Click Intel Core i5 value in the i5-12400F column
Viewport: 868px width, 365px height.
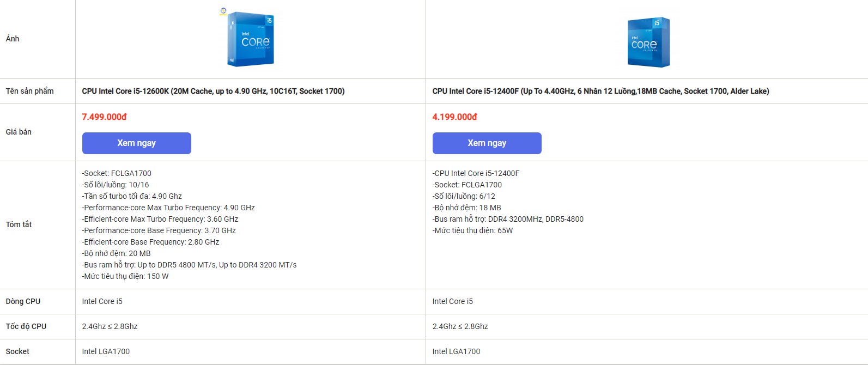click(453, 301)
